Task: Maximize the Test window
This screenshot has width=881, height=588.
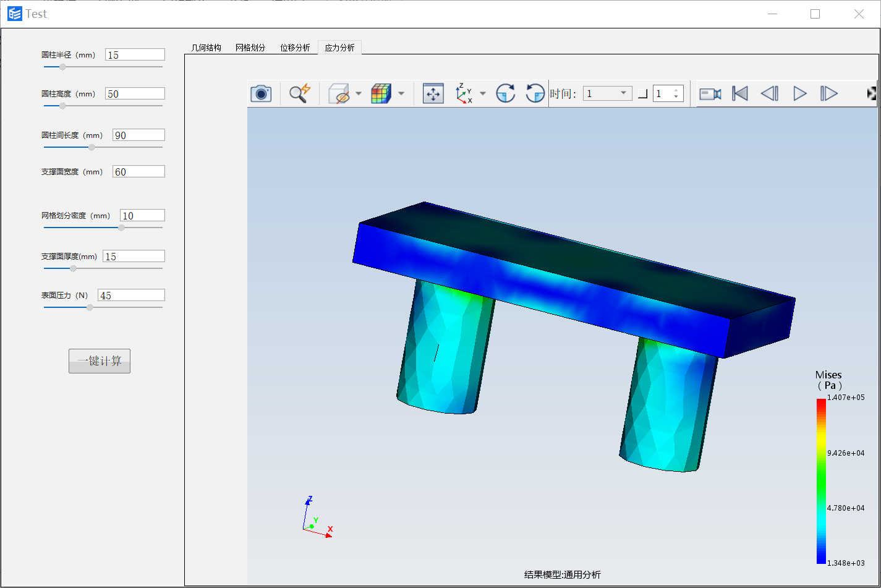Action: coord(815,14)
